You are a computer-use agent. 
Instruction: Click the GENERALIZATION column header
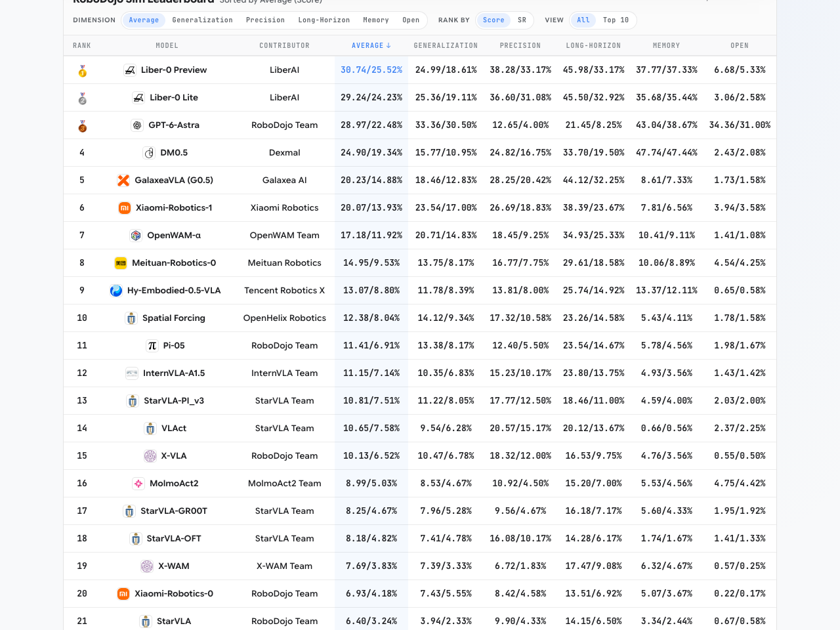pos(446,46)
